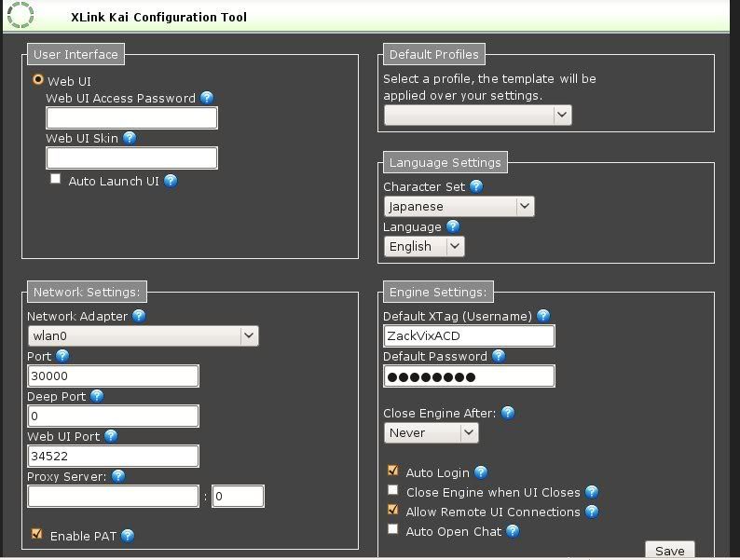This screenshot has width=740, height=560.
Task: Open help icon beside Web UI Skin
Action: (x=130, y=138)
